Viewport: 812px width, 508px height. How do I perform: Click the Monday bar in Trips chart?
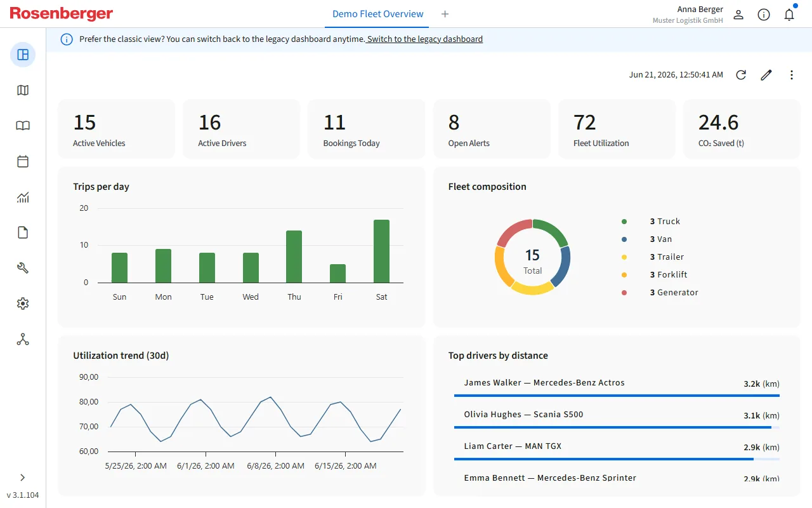click(163, 266)
